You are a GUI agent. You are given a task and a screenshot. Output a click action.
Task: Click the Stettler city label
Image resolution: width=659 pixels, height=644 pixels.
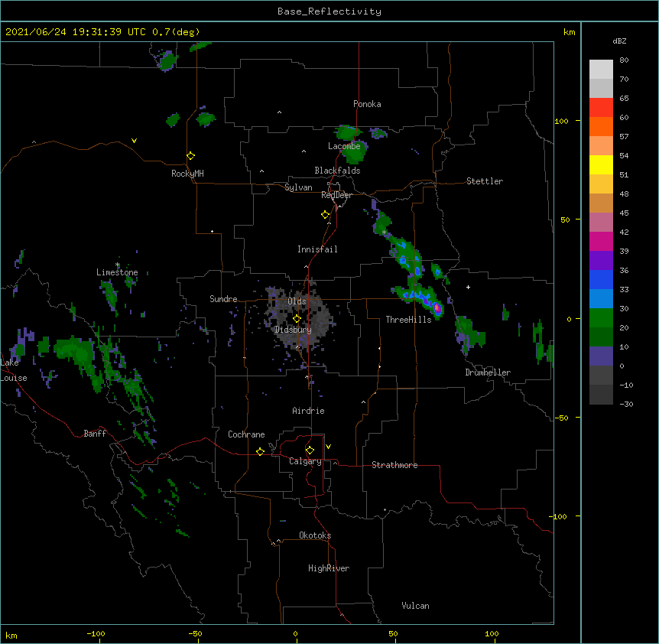click(x=484, y=181)
